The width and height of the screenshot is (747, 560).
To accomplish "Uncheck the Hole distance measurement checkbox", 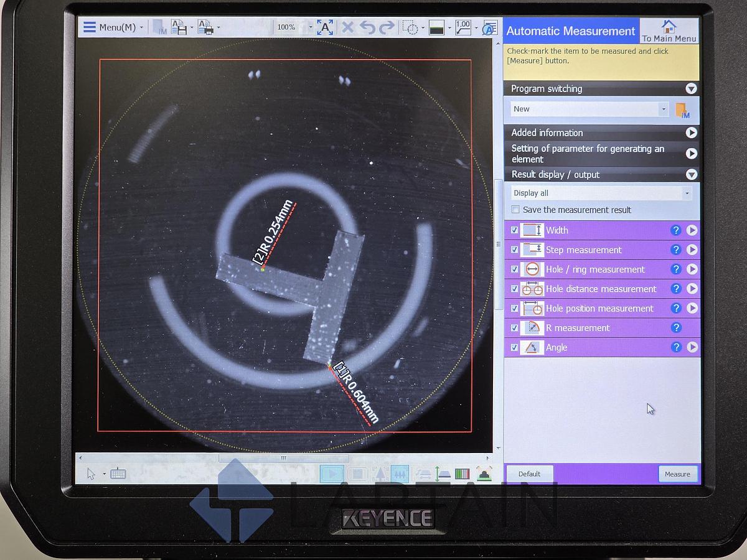I will click(x=514, y=289).
